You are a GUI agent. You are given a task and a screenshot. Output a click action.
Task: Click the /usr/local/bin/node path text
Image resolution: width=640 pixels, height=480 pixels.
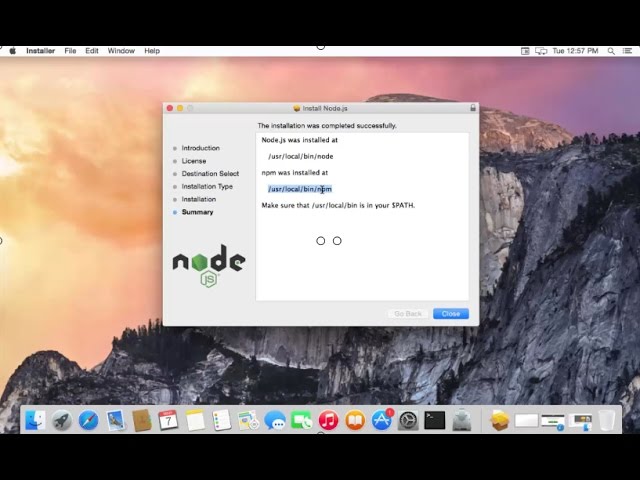(300, 156)
